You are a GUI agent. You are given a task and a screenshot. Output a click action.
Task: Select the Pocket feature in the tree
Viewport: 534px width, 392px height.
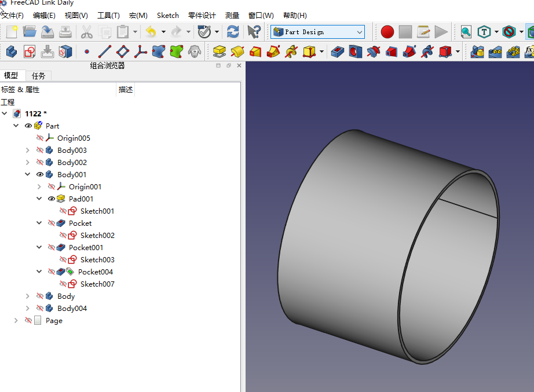point(80,223)
